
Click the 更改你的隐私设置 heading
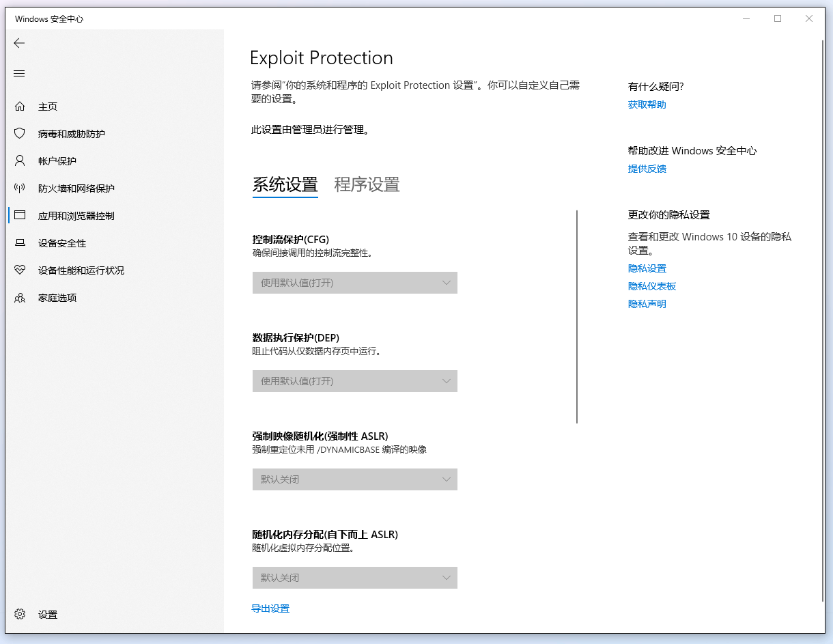tap(669, 214)
